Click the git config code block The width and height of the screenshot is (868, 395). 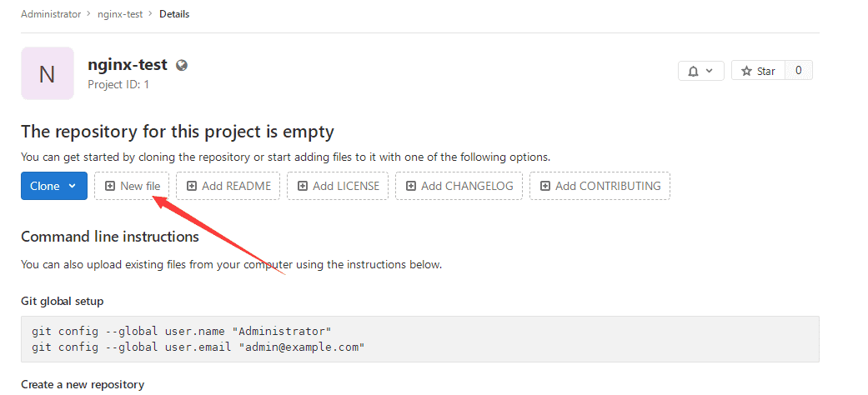pos(420,339)
